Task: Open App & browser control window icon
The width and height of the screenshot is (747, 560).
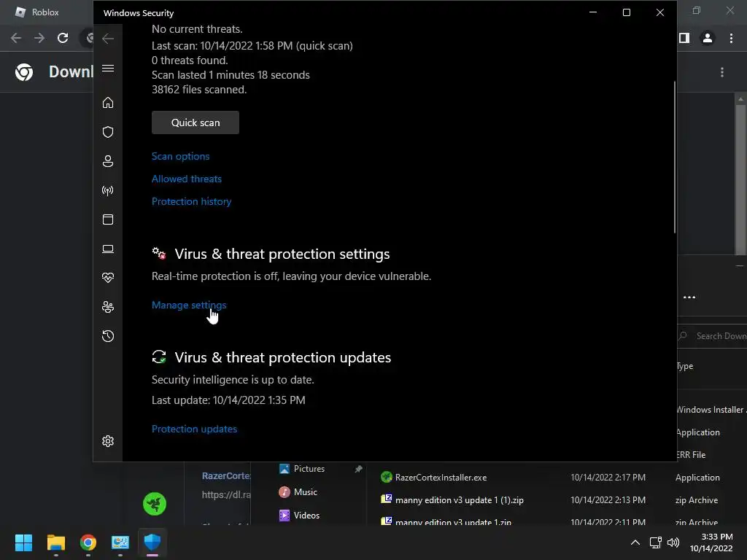Action: pos(108,219)
